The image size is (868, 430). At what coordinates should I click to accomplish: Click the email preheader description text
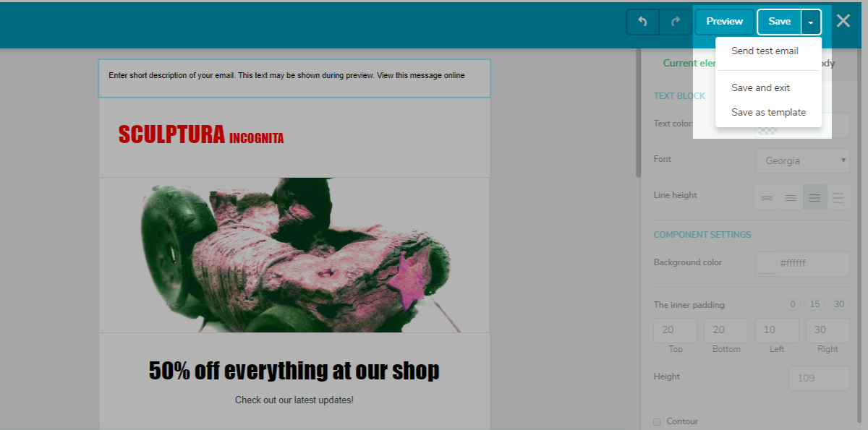coord(286,75)
